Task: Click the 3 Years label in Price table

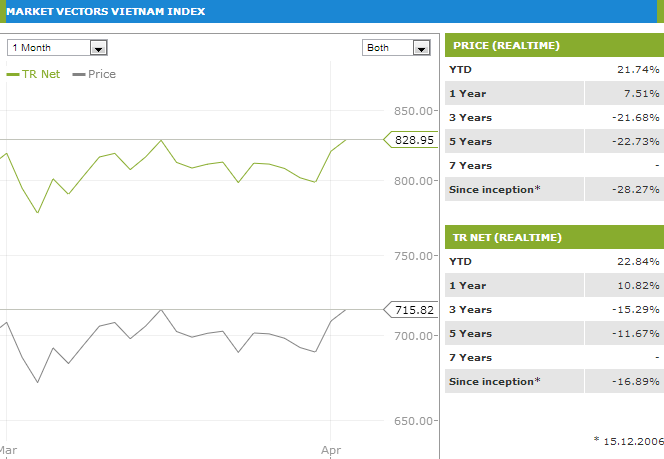Action: [470, 118]
